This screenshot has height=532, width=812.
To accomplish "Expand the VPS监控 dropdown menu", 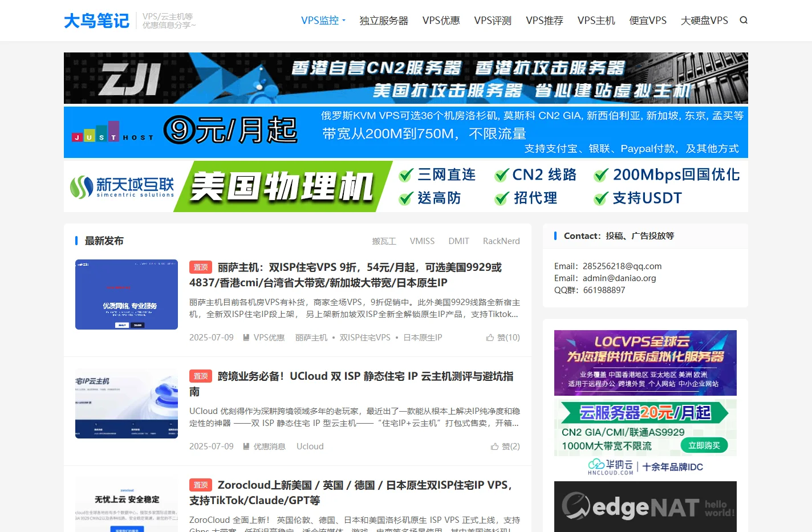I will click(323, 20).
